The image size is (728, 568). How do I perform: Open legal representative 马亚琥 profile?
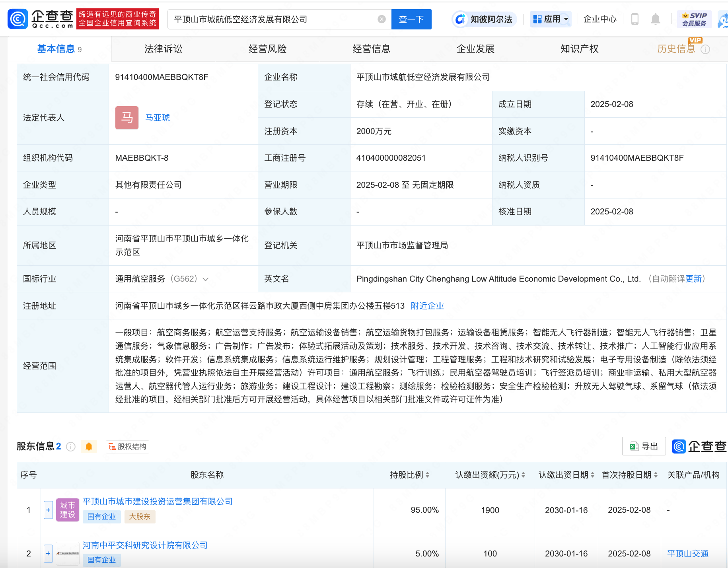[158, 118]
